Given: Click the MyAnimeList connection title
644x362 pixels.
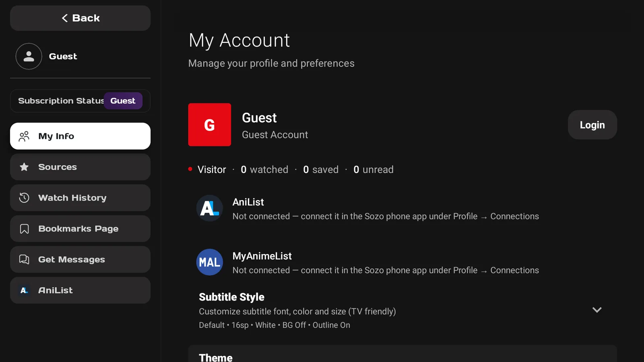Looking at the screenshot, I should (262, 256).
